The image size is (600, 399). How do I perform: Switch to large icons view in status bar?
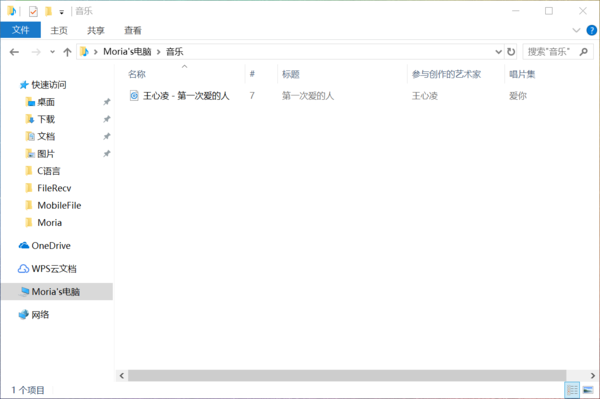pos(588,390)
